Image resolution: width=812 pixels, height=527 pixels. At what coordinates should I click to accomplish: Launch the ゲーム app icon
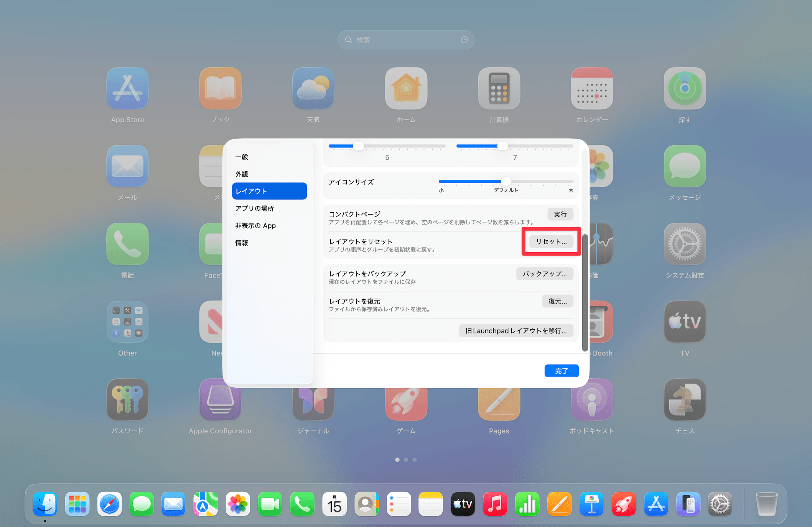406,404
